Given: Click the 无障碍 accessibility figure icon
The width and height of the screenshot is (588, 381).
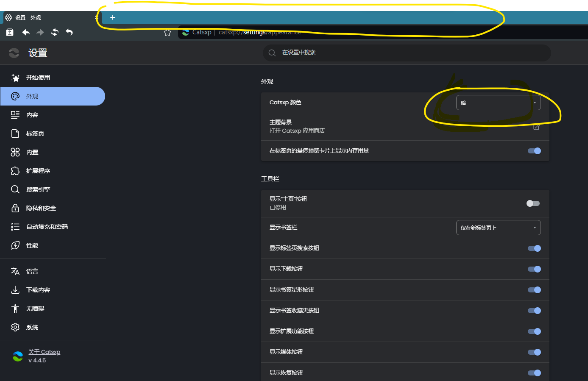Looking at the screenshot, I should click(x=15, y=309).
